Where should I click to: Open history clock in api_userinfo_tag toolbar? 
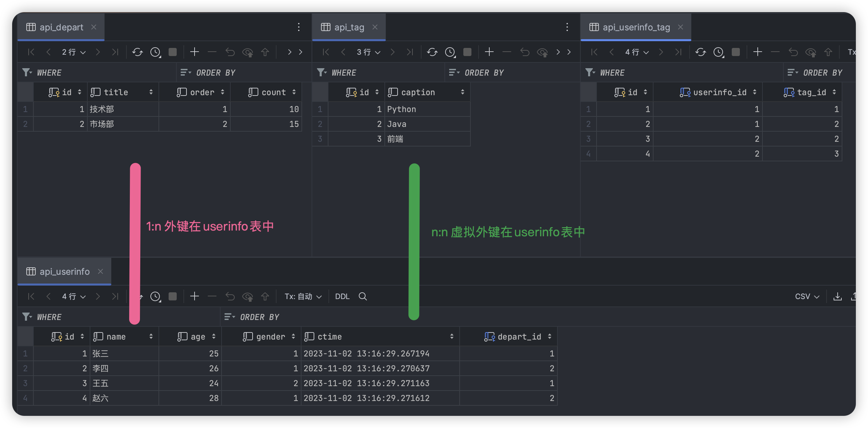click(x=718, y=52)
